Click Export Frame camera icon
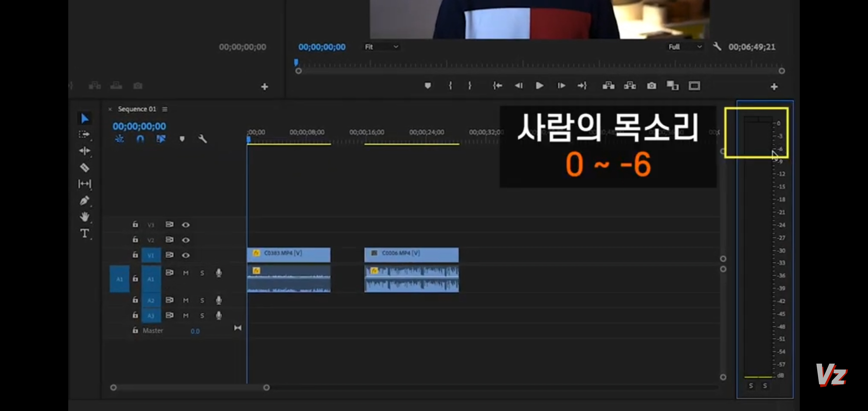 pyautogui.click(x=651, y=86)
